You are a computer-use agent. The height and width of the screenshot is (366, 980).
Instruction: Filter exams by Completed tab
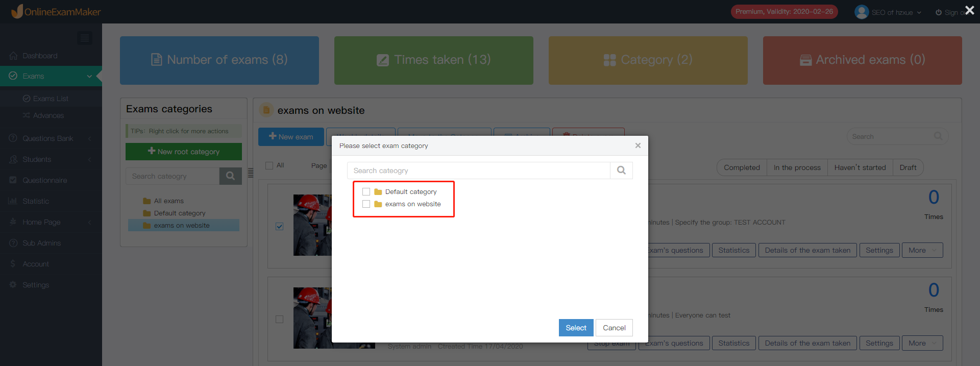click(x=742, y=167)
